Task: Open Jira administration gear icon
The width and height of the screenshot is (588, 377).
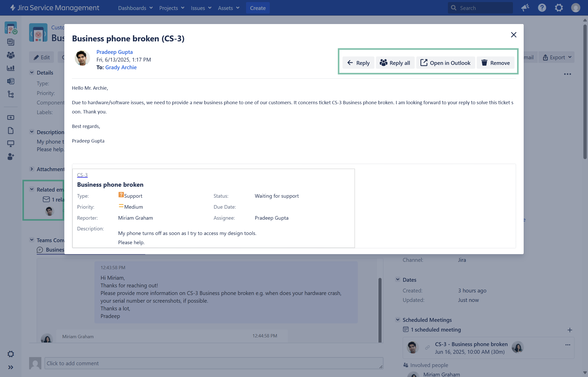Action: pyautogui.click(x=559, y=8)
